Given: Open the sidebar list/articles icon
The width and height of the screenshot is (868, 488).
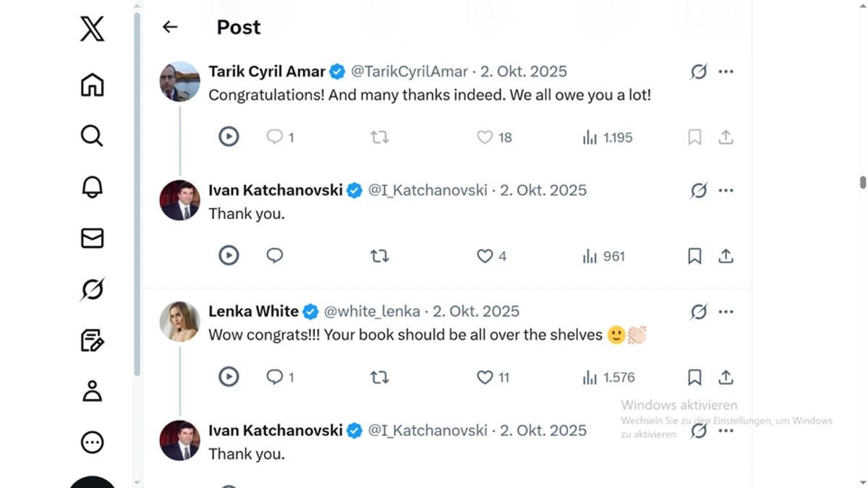Looking at the screenshot, I should point(92,340).
